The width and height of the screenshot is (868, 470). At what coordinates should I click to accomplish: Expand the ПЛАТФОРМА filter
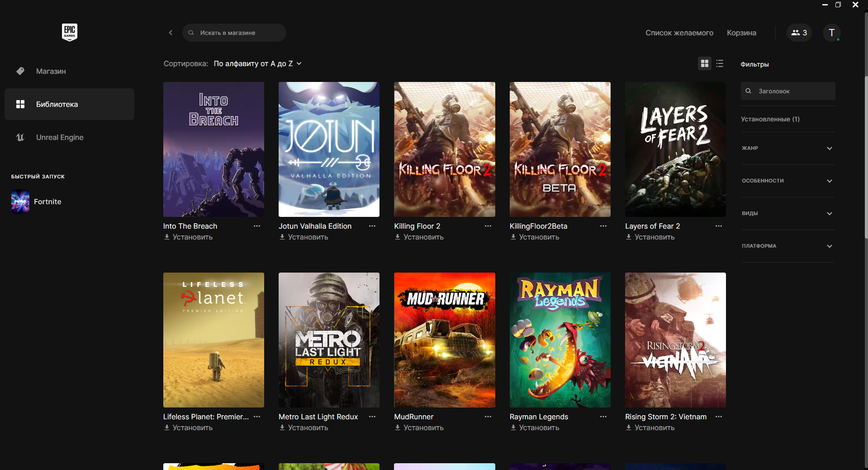[x=787, y=246]
